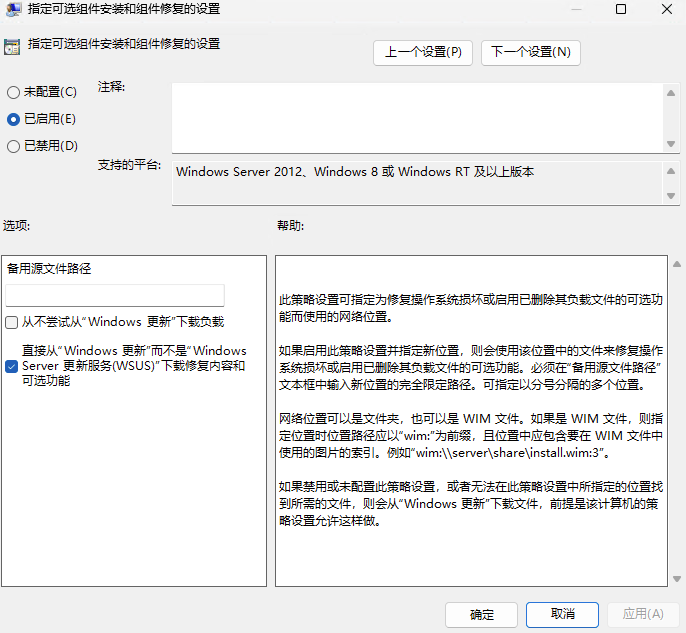Click inside the 注释 comment box
The height and width of the screenshot is (633, 686).
pos(417,118)
